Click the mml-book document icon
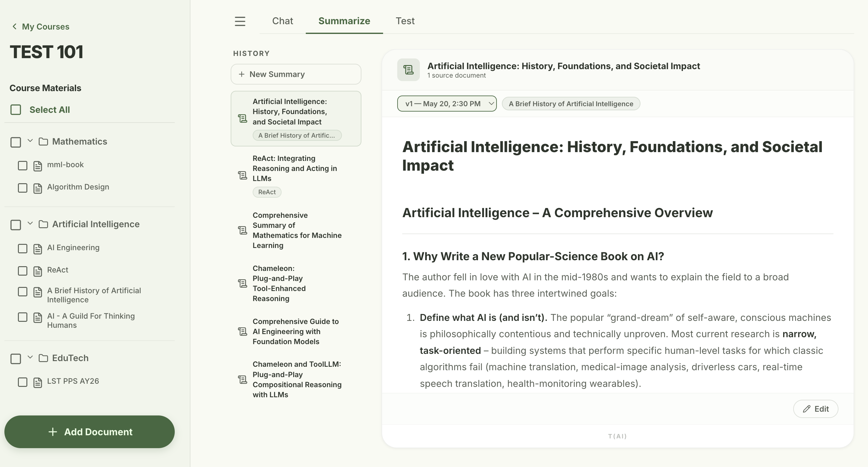The image size is (868, 467). 38,166
